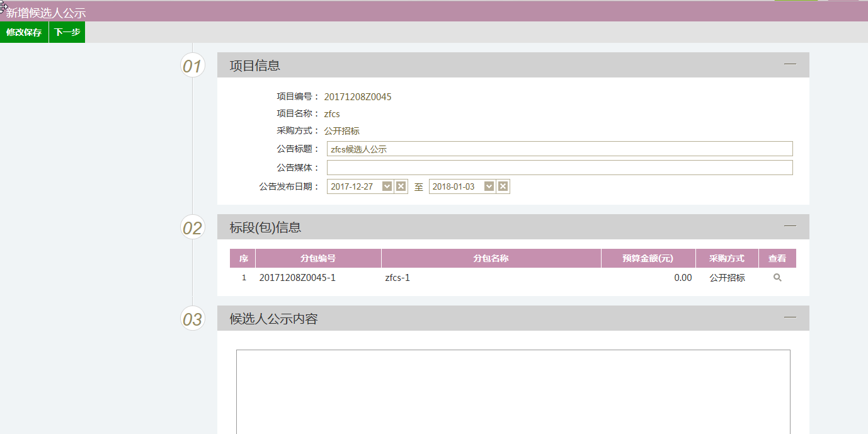The width and height of the screenshot is (868, 434).
Task: Click the step 02 circle marker
Action: click(192, 227)
